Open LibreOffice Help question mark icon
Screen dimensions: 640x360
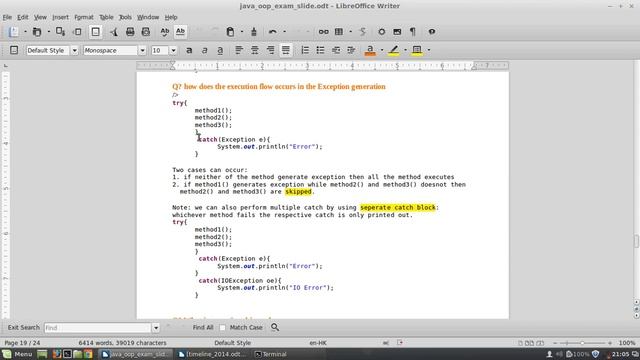(431, 32)
